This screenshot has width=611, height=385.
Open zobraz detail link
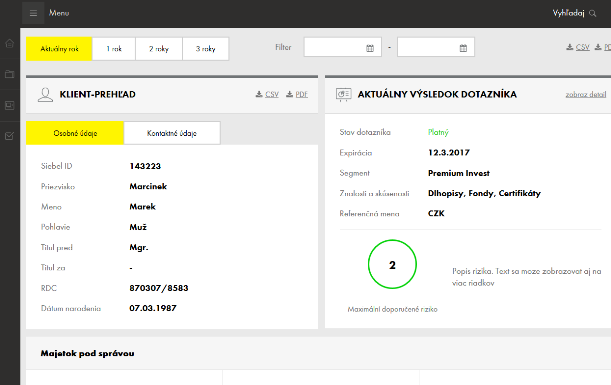point(586,94)
